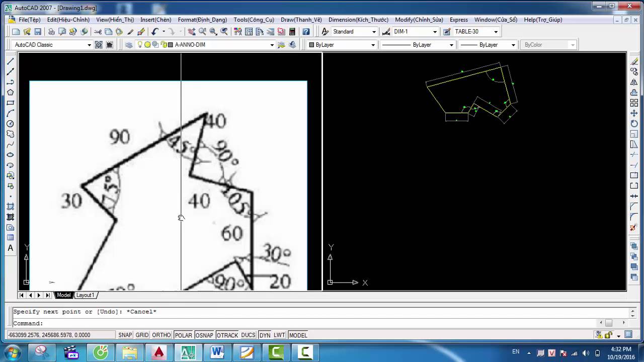The height and width of the screenshot is (362, 644).
Task: Select the Polygon draw tool
Action: pyautogui.click(x=10, y=93)
